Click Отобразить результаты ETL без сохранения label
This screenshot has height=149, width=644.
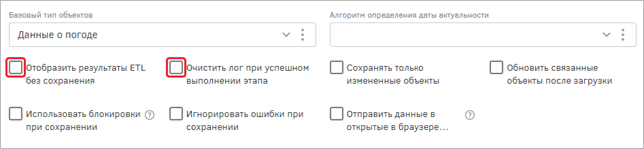(86, 74)
